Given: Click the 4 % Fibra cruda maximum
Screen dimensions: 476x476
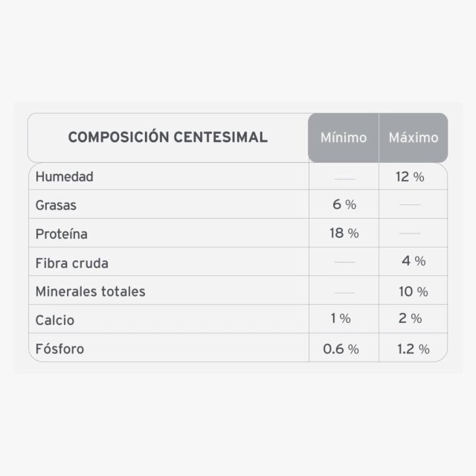Looking at the screenshot, I should point(414,261).
